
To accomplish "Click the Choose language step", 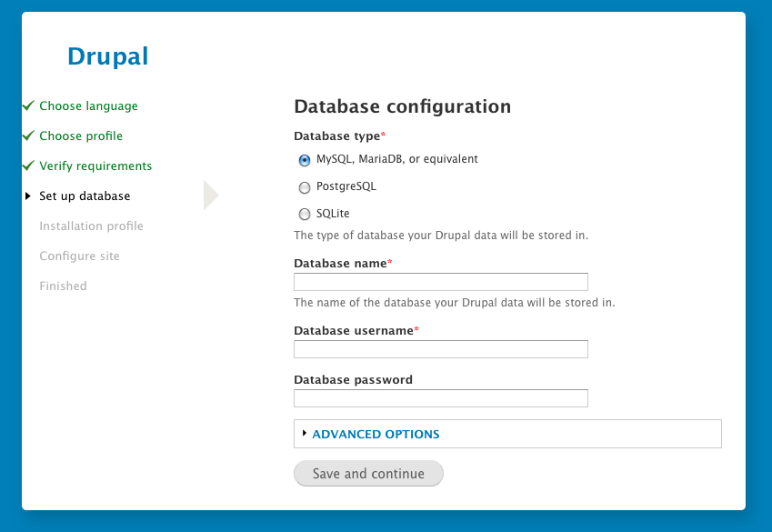I will 88,106.
